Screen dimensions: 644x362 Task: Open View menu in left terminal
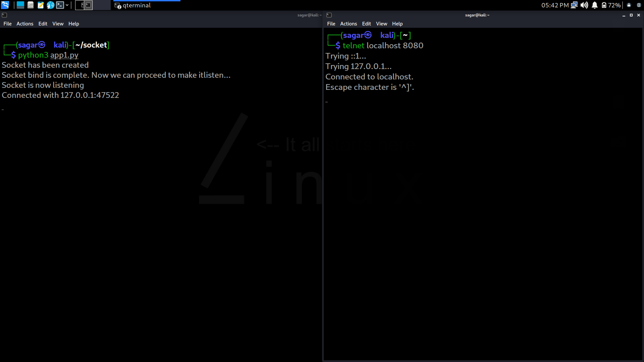click(x=58, y=24)
